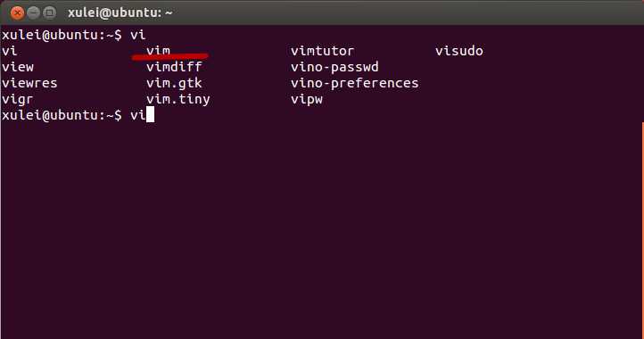Screen dimensions: 644x339
Task: Click the vimtutor completion entry
Action: click(322, 51)
